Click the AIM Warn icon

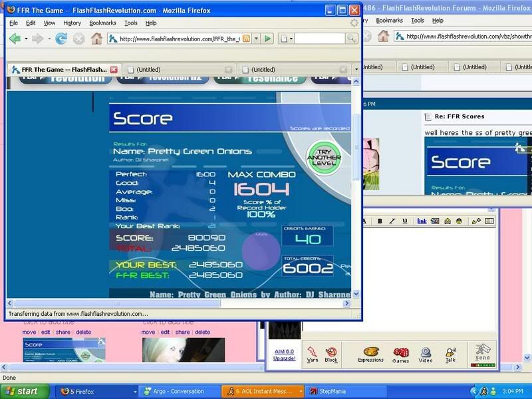[x=312, y=354]
